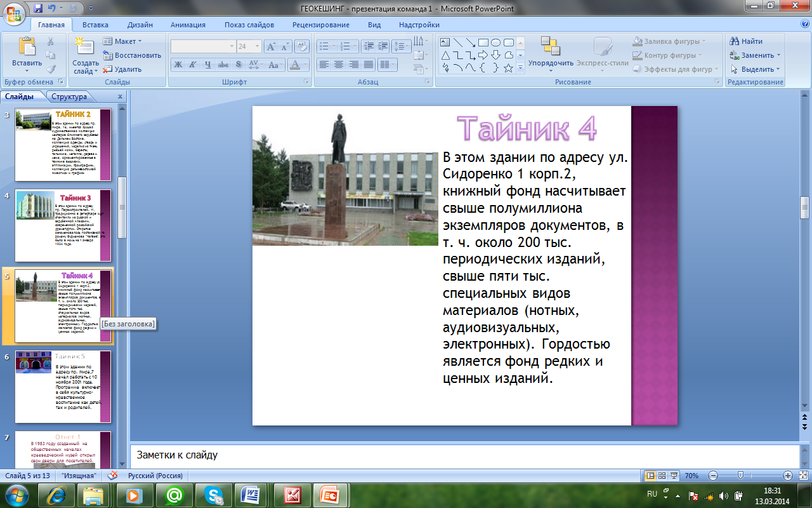Open the Выделить dropdown
Image resolution: width=812 pixels, height=508 pixels.
click(756, 69)
